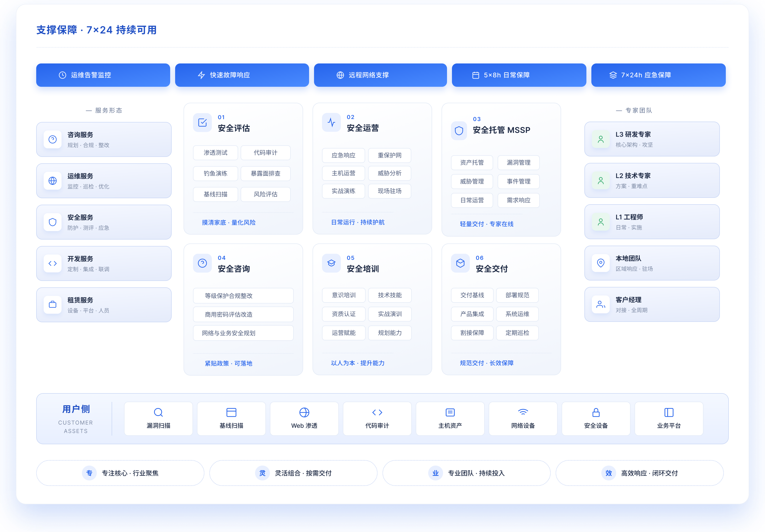Click the clock icon beside 运维告警监控

tap(62, 75)
